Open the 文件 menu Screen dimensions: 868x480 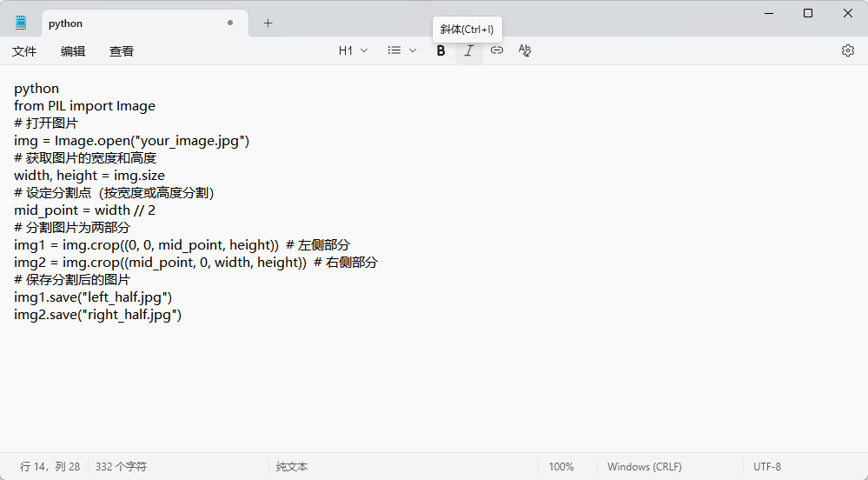pyautogui.click(x=24, y=51)
